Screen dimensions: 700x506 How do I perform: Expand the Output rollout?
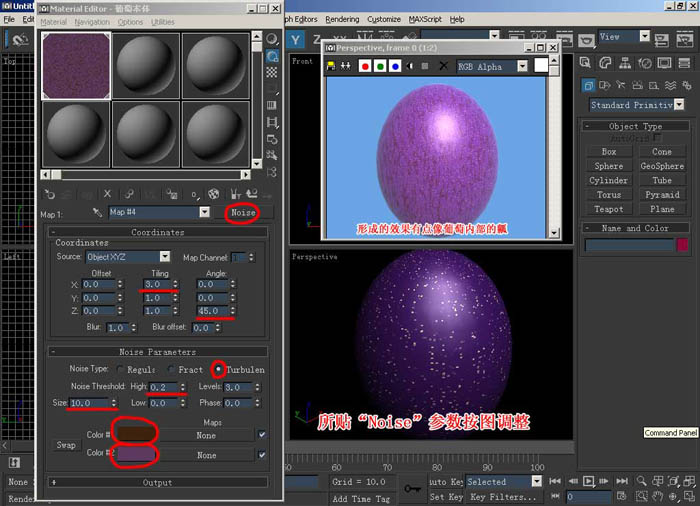[x=158, y=482]
